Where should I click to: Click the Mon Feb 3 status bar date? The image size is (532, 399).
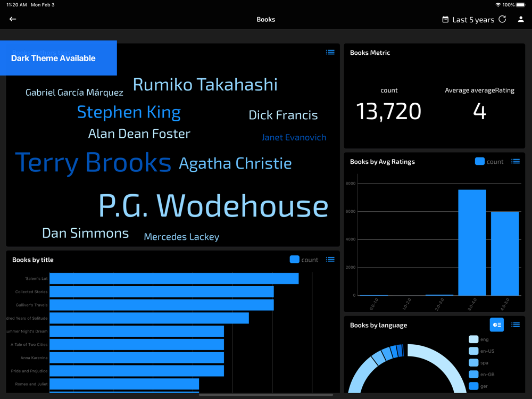[x=43, y=5]
